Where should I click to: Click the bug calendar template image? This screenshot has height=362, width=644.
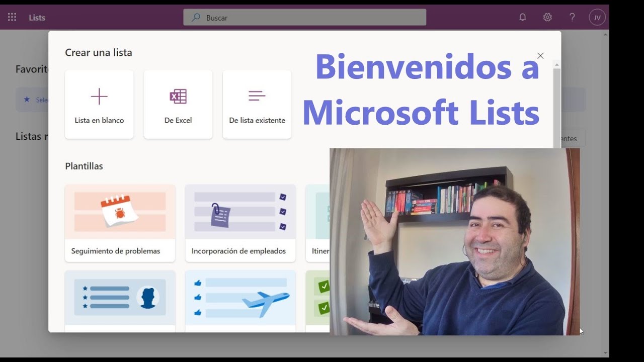pyautogui.click(x=120, y=212)
